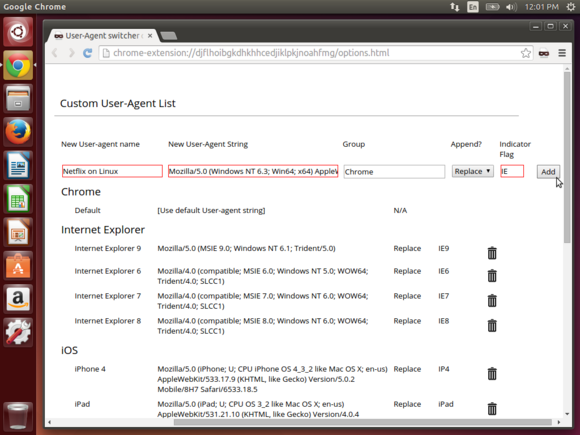The height and width of the screenshot is (435, 580).
Task: Trash the Internet Explorer 8 entry
Action: (x=492, y=325)
